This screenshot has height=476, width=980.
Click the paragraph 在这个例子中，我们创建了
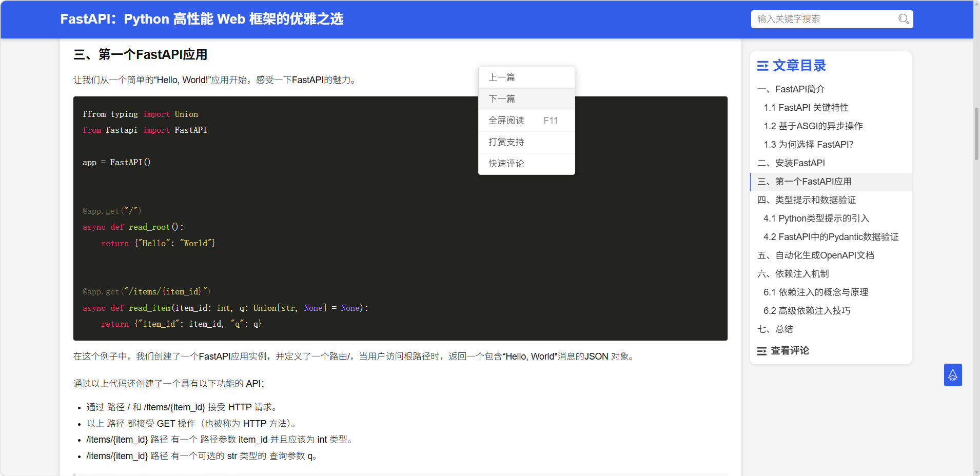[355, 356]
